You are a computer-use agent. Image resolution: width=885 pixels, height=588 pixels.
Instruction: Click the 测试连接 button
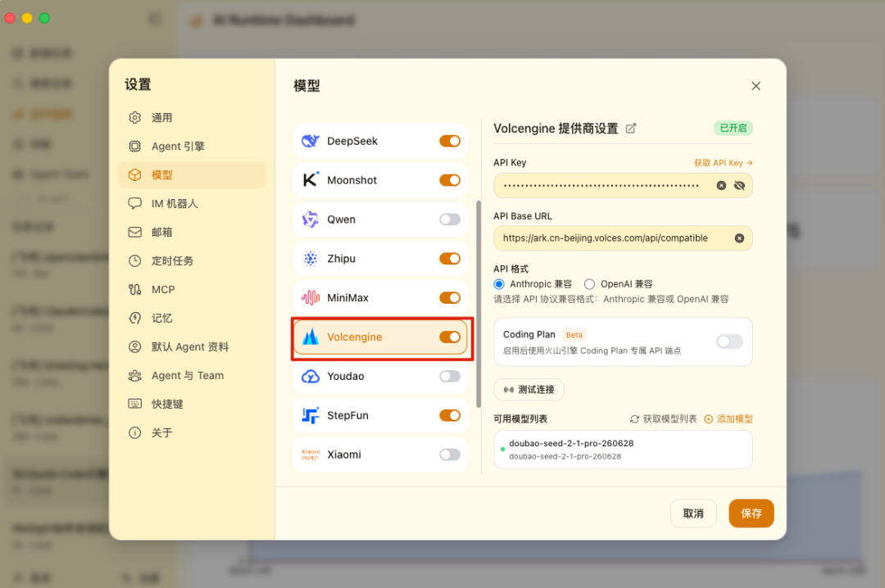point(529,389)
